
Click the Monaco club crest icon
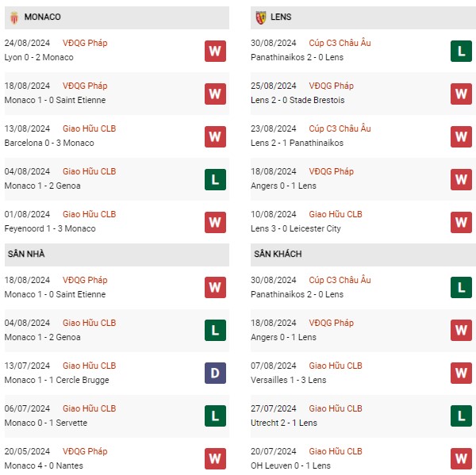pyautogui.click(x=13, y=17)
